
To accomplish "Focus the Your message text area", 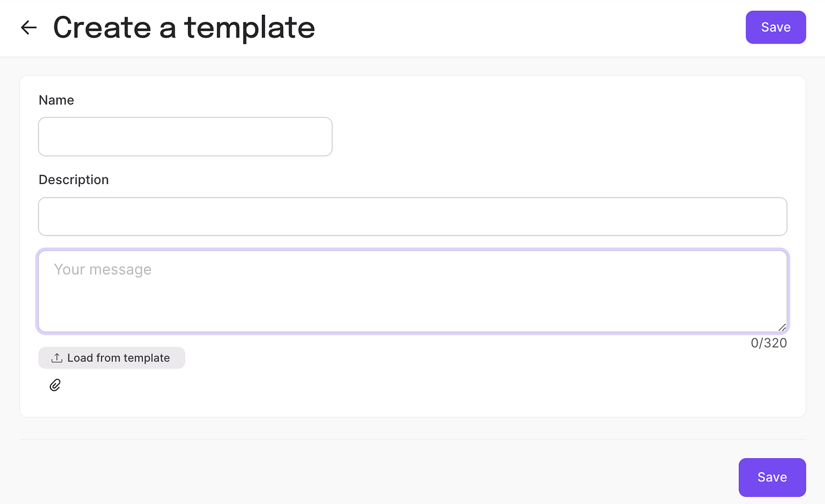I will 412,291.
